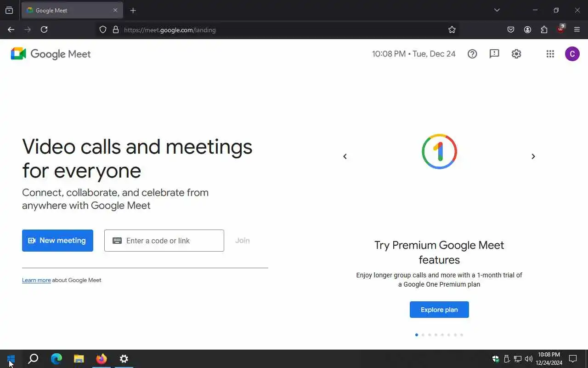Open Firefox account icon in toolbar

527,29
